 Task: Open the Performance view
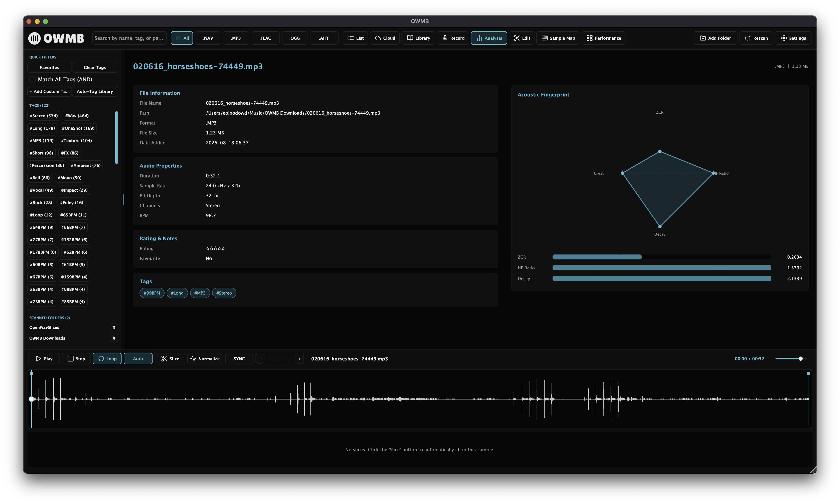click(604, 38)
